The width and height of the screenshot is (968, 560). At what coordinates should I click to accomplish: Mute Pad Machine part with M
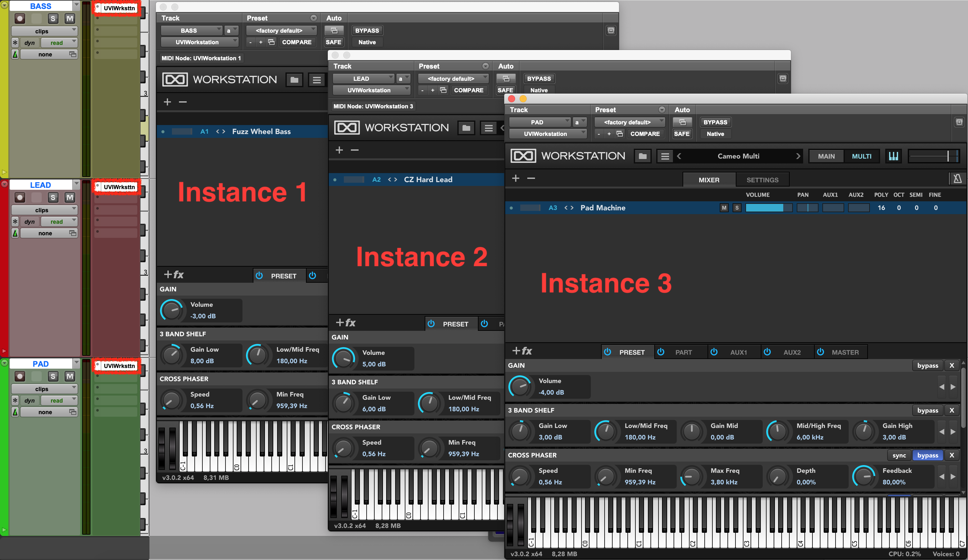pos(724,208)
